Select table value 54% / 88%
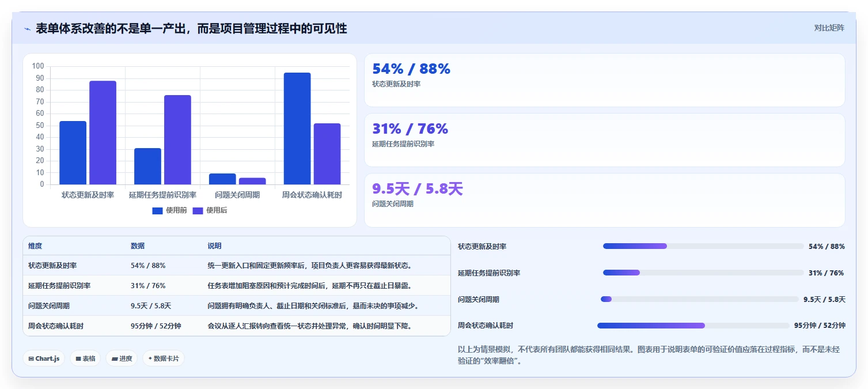The width and height of the screenshot is (868, 389). click(x=148, y=266)
